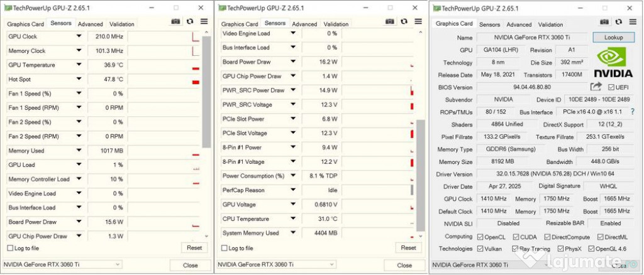Click Reset button in left window
Image resolution: width=644 pixels, height=275 pixels.
point(194,247)
